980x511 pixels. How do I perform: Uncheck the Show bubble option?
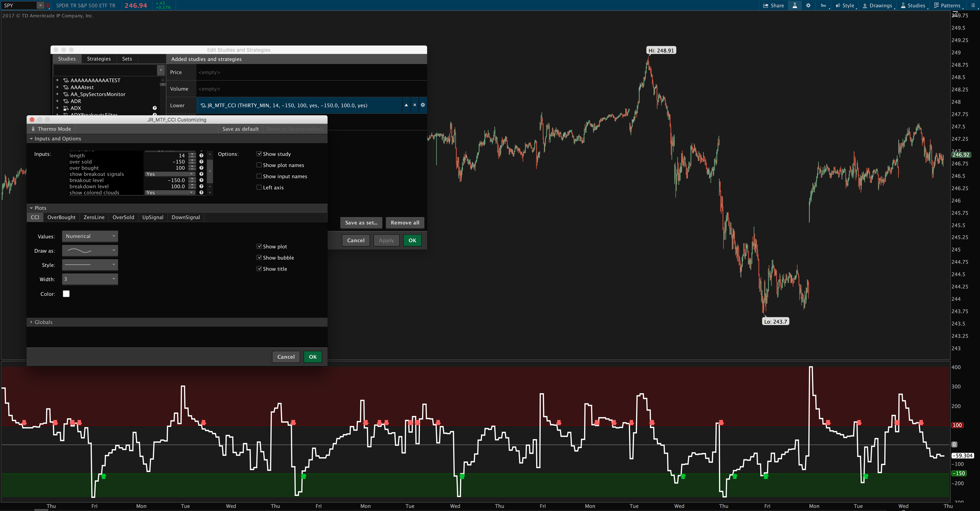click(259, 258)
